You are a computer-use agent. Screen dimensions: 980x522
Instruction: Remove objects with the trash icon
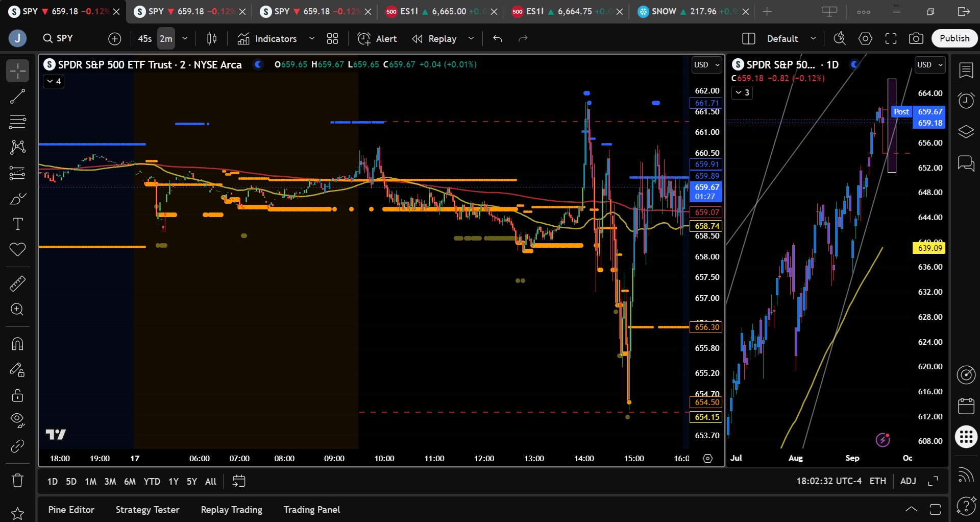click(x=17, y=481)
